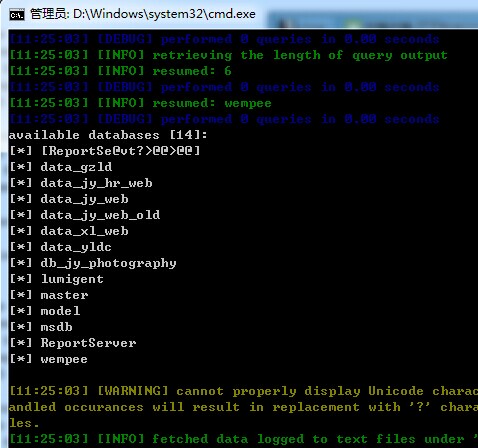Click the WARNING line about Unicode characters
Viewport: 478px width, 448px height.
pyautogui.click(x=243, y=391)
